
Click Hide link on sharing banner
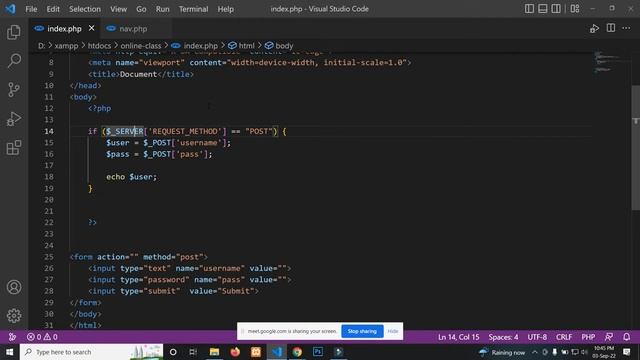pos(393,331)
